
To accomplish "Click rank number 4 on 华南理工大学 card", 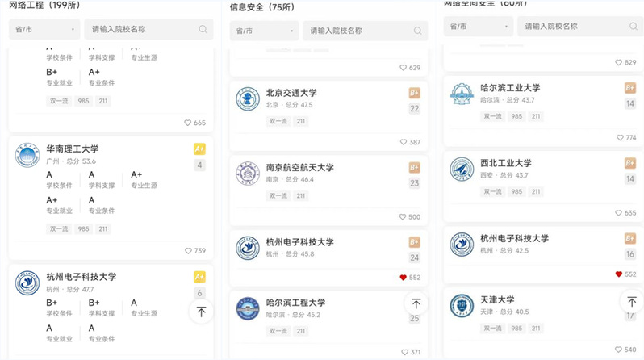I will [x=199, y=165].
